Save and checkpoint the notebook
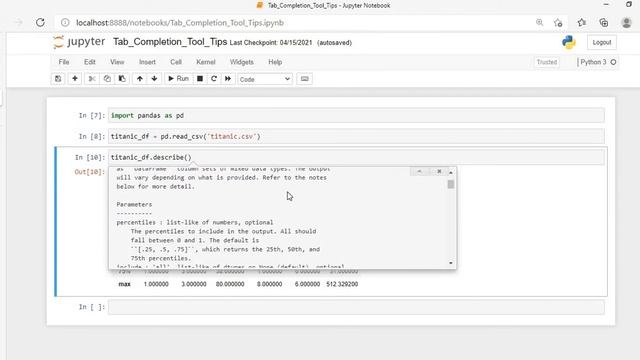This screenshot has width=640, height=360. [x=58, y=79]
